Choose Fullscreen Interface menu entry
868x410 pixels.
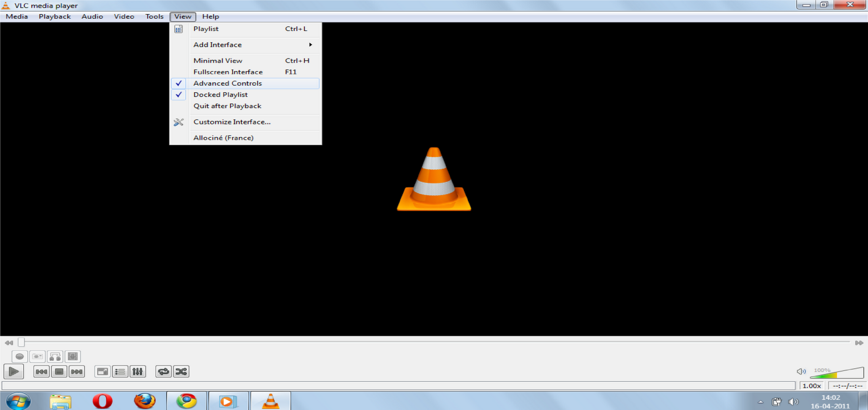pos(246,72)
